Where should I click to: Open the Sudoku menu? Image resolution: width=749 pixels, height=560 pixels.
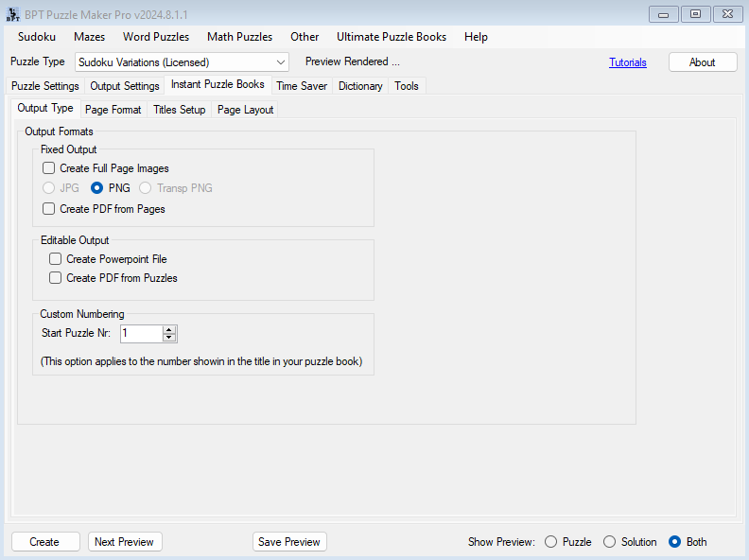pyautogui.click(x=37, y=37)
